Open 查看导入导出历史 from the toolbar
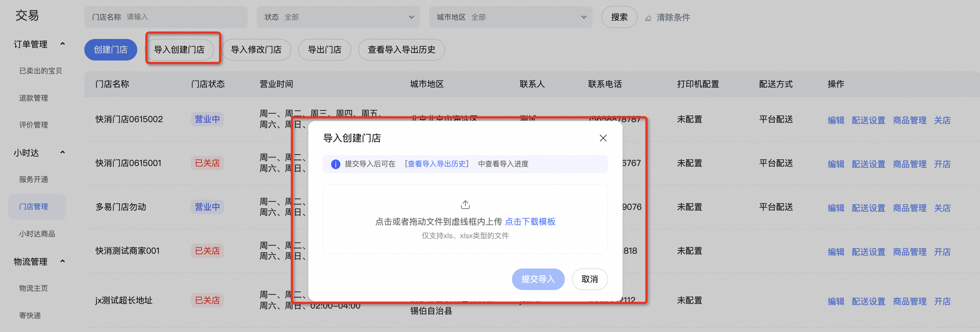This screenshot has width=980, height=332. [402, 50]
